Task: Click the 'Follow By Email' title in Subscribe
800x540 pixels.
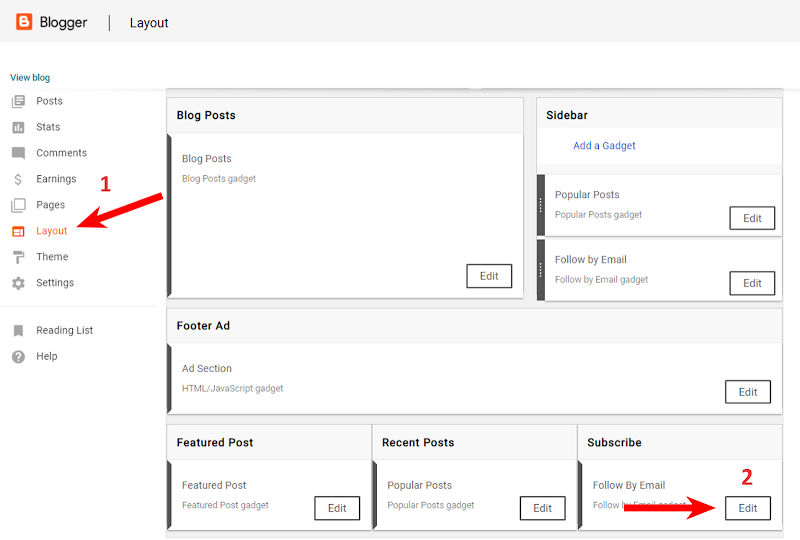Action: (629, 485)
